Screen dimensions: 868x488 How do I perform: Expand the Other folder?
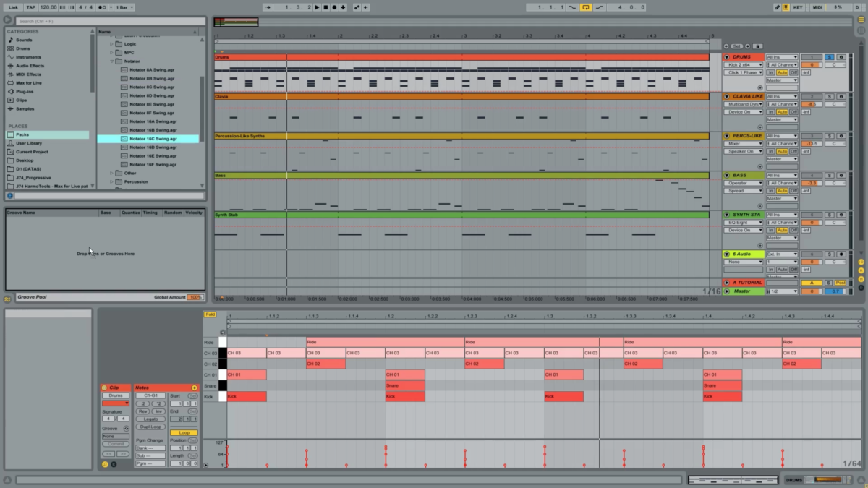[x=112, y=173]
